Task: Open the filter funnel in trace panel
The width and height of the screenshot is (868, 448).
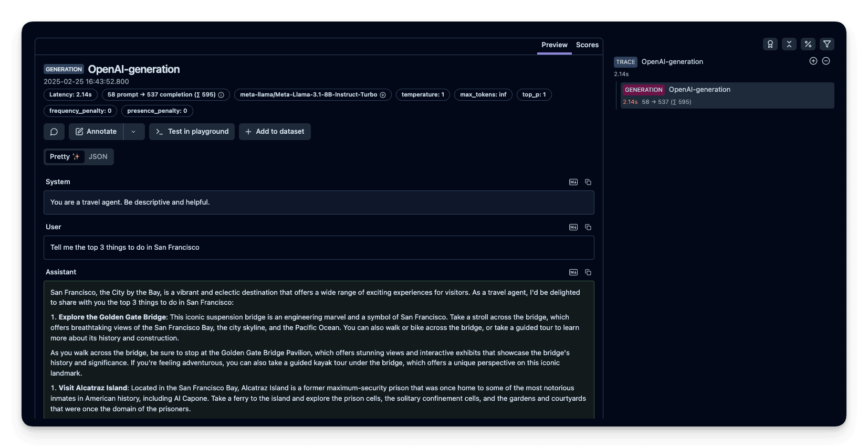Action: tap(827, 44)
